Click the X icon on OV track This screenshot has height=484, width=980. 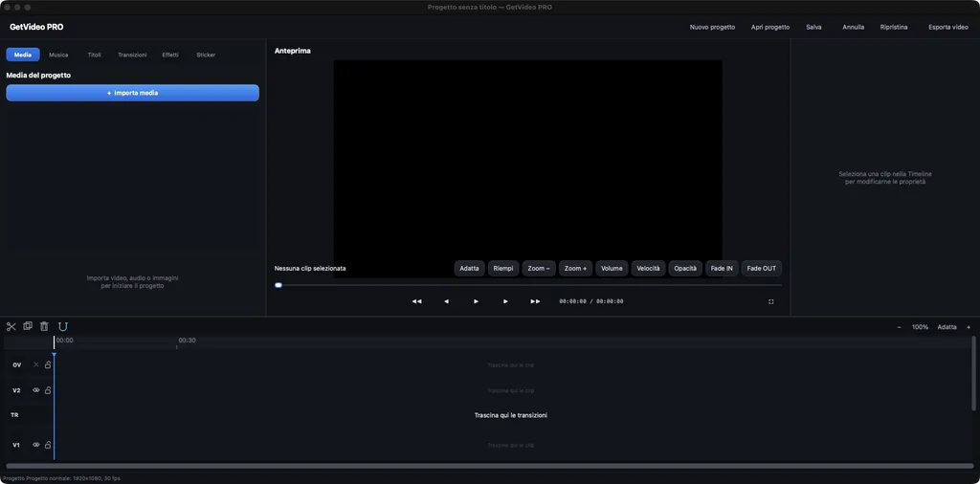click(35, 364)
